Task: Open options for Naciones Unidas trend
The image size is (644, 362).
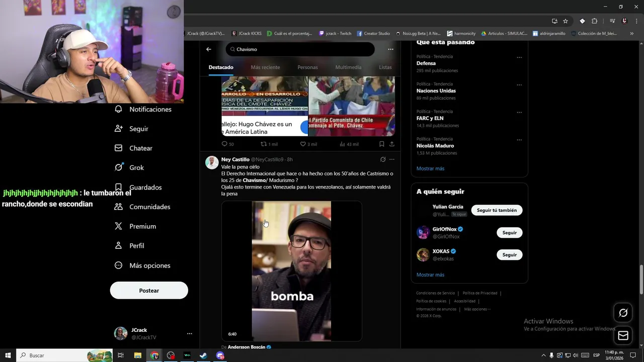Action: click(519, 85)
